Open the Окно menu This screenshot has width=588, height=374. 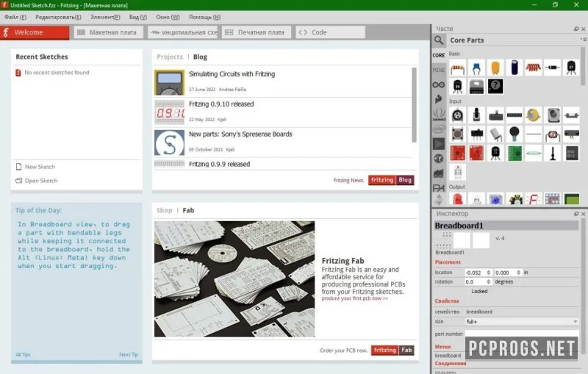(168, 17)
